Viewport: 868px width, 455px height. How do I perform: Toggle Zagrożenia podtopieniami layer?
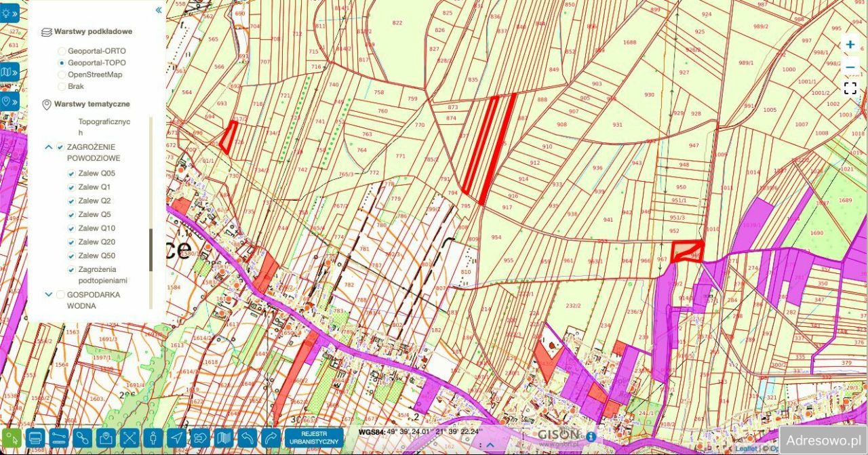(71, 270)
